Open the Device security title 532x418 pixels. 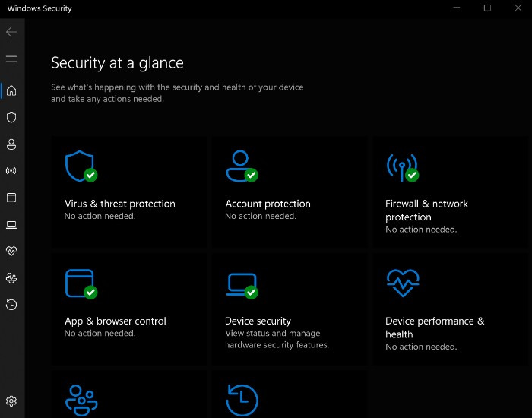coord(258,321)
